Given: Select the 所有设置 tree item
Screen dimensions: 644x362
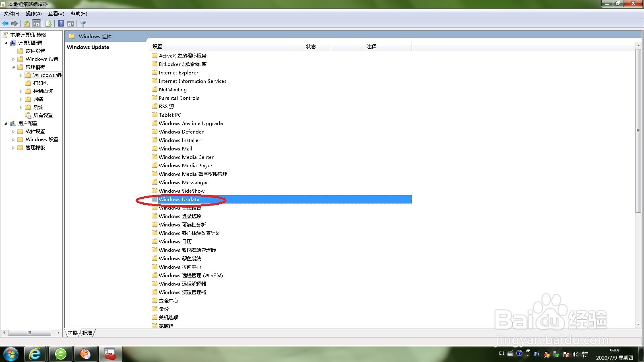Looking at the screenshot, I should pos(43,115).
